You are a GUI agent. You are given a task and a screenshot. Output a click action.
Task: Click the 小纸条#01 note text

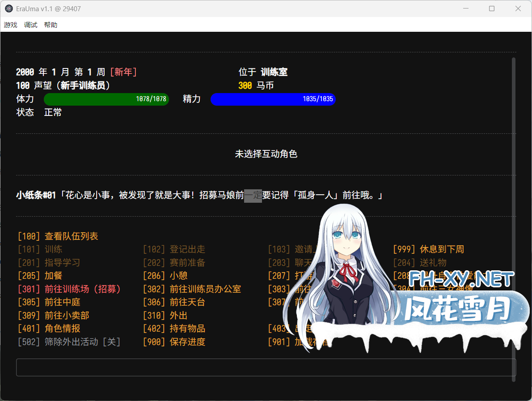coord(200,195)
